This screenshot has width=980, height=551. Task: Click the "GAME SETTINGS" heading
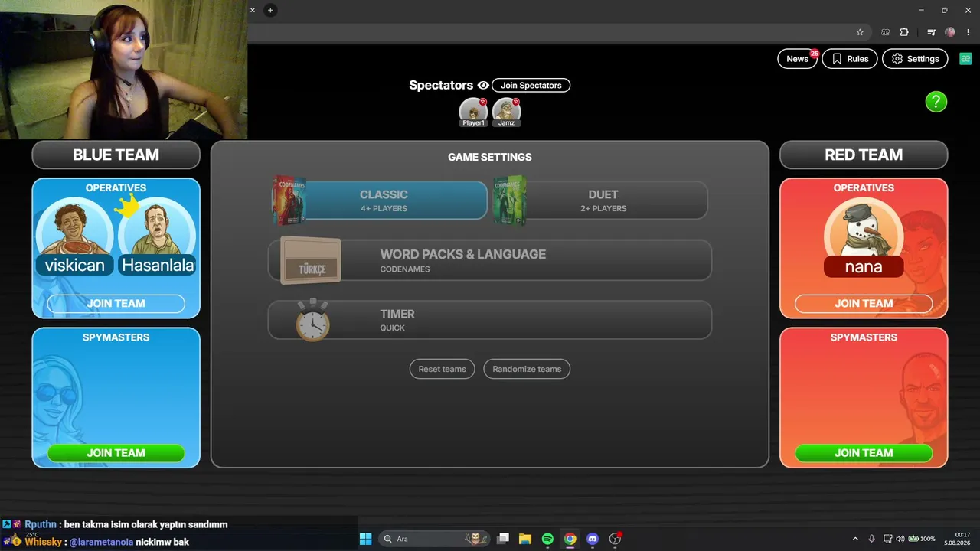tap(490, 157)
